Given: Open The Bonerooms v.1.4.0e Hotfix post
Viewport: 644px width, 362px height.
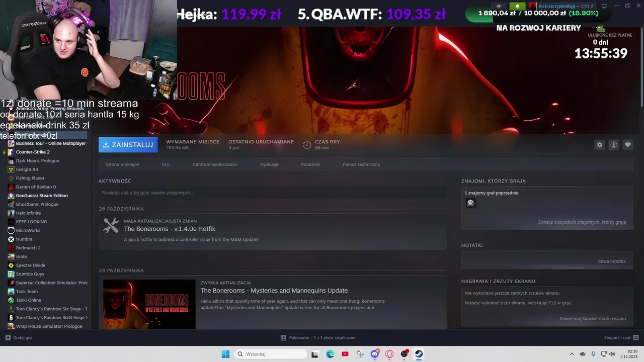Looking at the screenshot, I should (170, 229).
